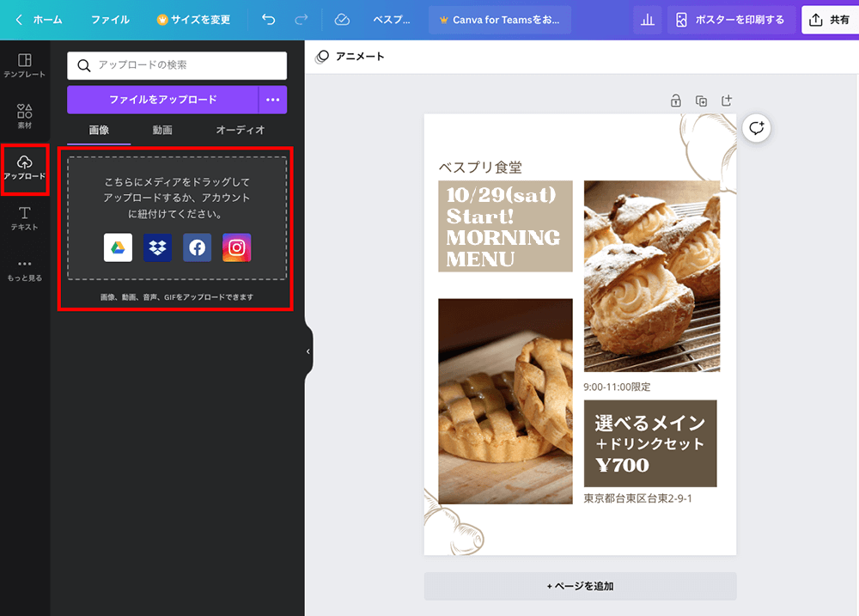This screenshot has width=859, height=616.
Task: Open the テンプレート sidebar panel
Action: (x=25, y=65)
